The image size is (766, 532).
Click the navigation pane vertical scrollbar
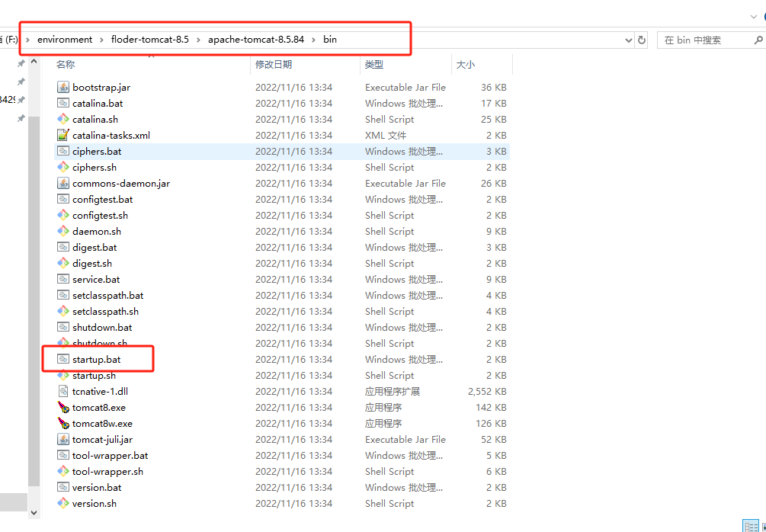[34, 305]
